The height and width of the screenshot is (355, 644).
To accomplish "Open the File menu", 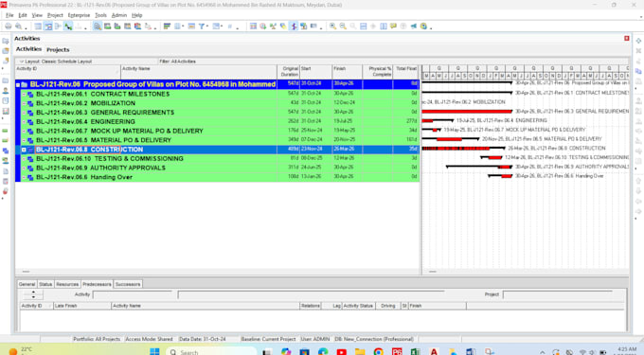I will pyautogui.click(x=9, y=15).
